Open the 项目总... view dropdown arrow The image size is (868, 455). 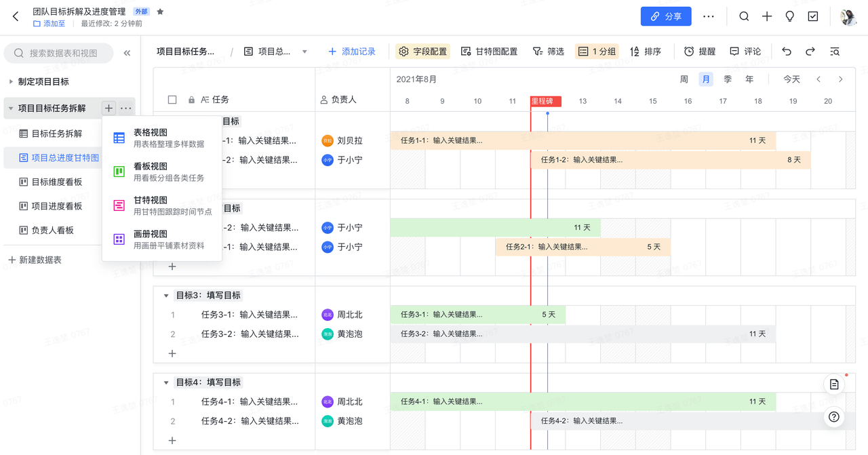(304, 52)
